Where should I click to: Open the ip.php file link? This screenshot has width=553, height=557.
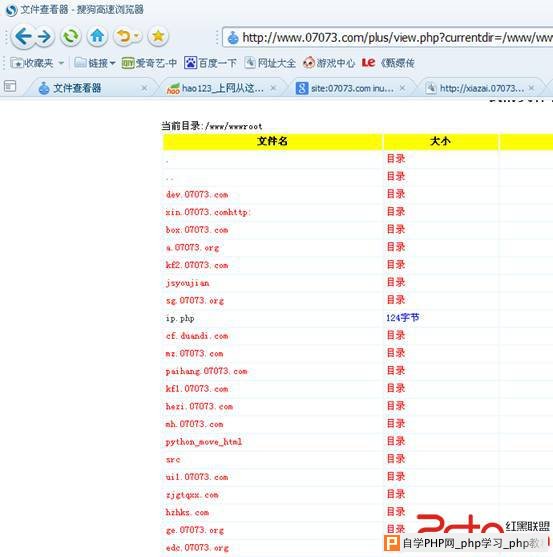pos(180,319)
